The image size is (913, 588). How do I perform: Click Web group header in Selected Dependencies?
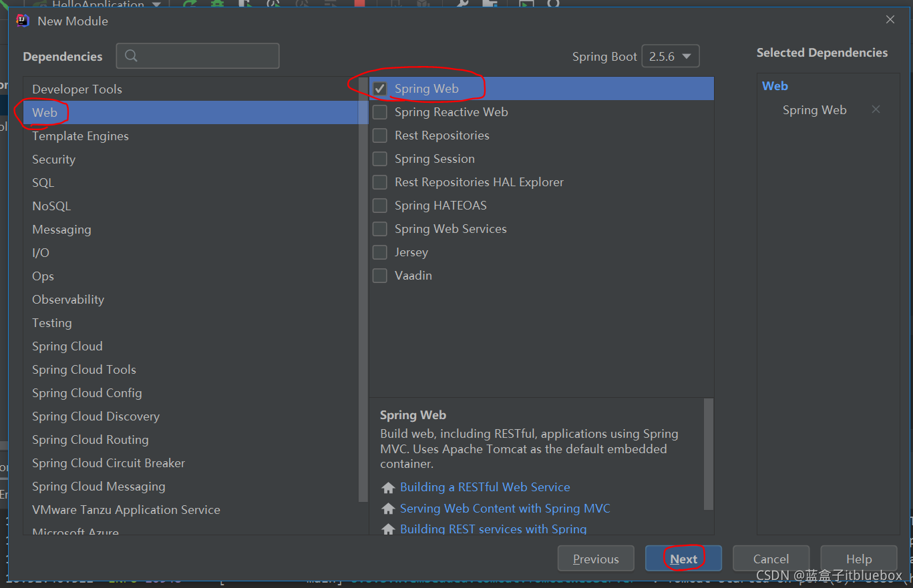[775, 85]
